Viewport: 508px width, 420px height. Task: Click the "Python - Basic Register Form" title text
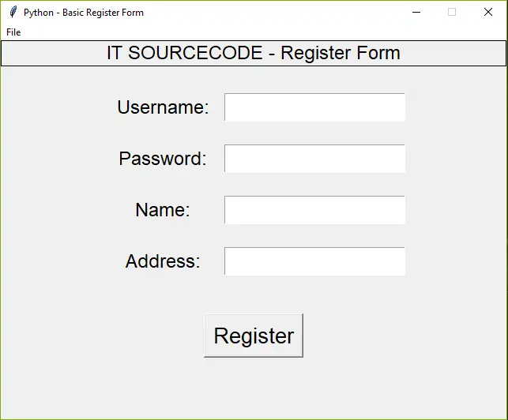pos(84,13)
